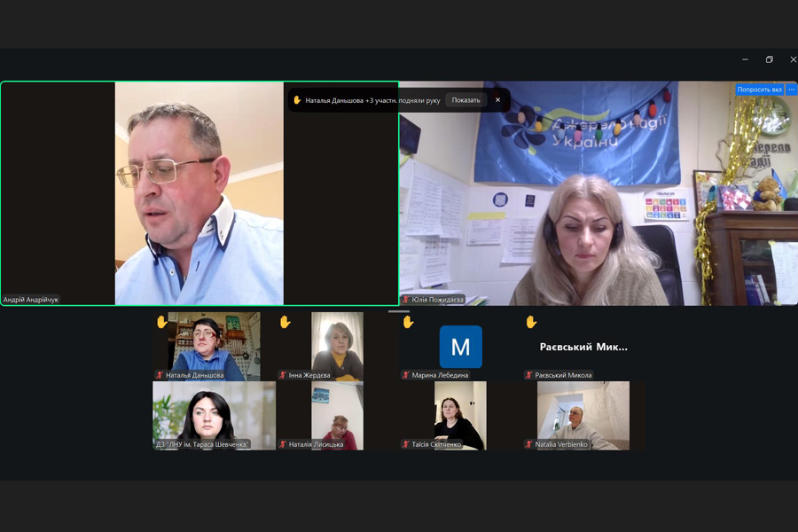Open the three-dots menu on Юлія's video
Viewport: 798px width, 532px height.
click(791, 90)
